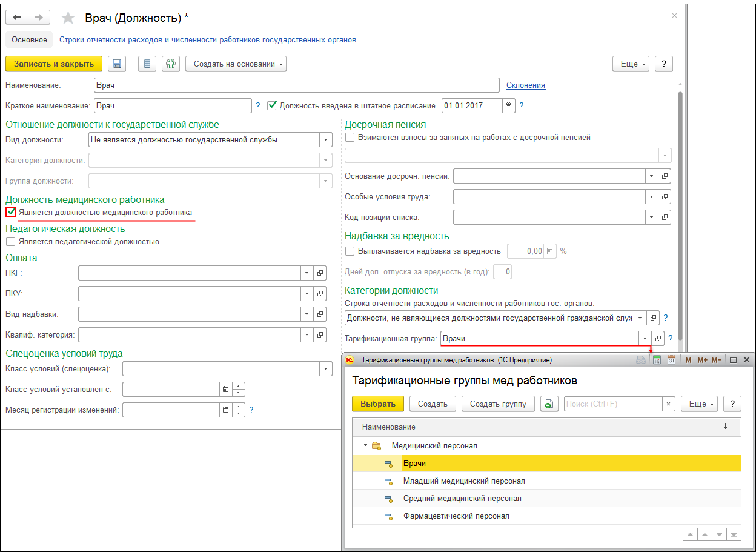Click the back navigation arrow
The height and width of the screenshot is (552, 756).
[17, 18]
